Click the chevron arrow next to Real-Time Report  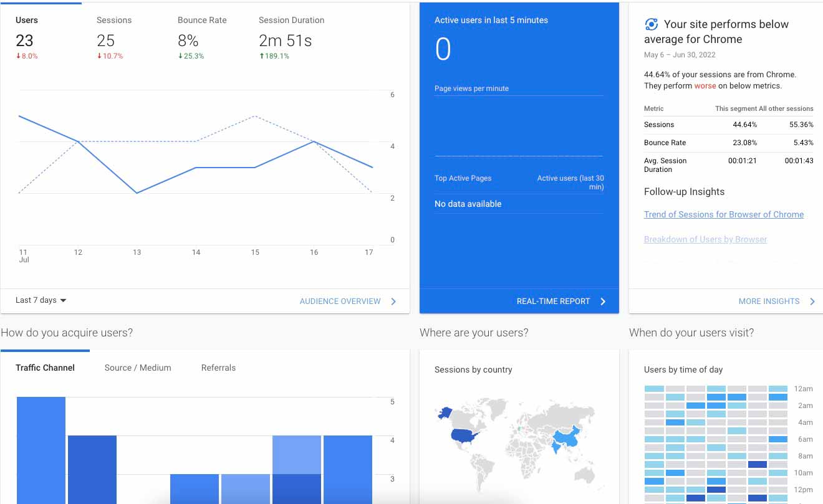click(x=603, y=302)
